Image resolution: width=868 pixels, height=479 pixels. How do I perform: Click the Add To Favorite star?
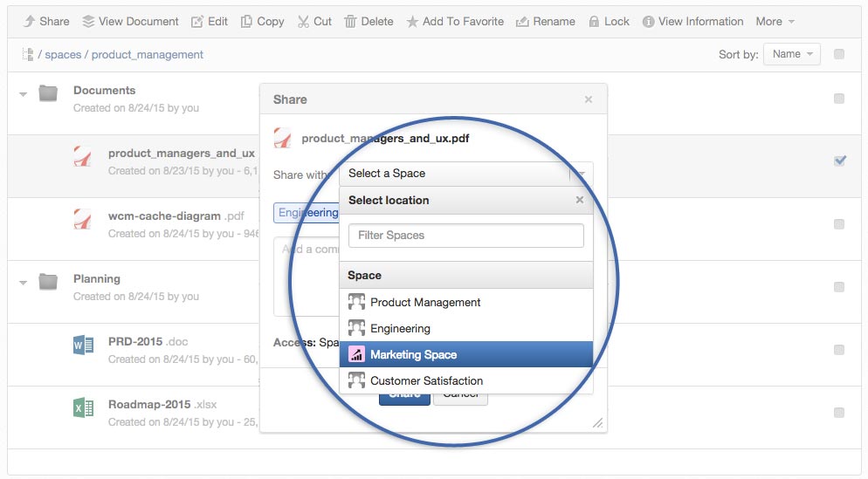click(x=412, y=22)
